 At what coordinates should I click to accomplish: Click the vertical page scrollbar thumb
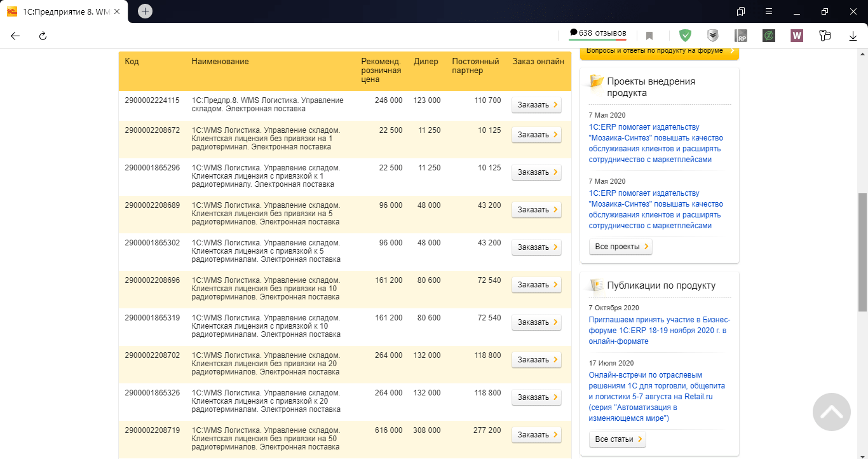point(862,251)
